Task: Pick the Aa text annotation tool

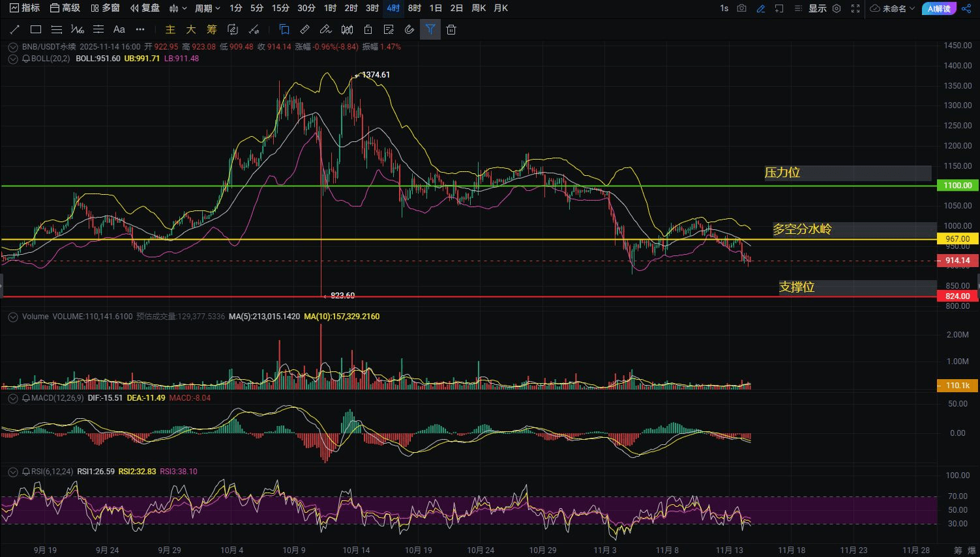Action: (119, 29)
